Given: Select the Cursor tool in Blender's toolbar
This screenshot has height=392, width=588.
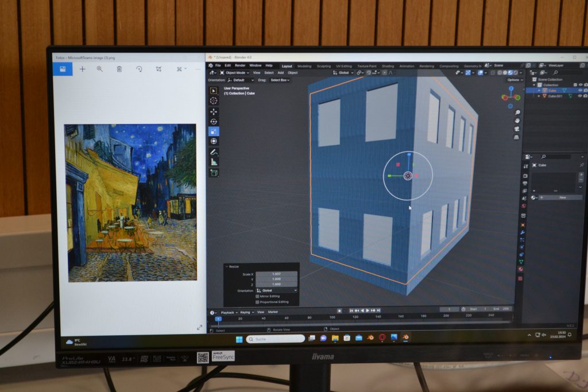Looking at the screenshot, I should pyautogui.click(x=214, y=101).
